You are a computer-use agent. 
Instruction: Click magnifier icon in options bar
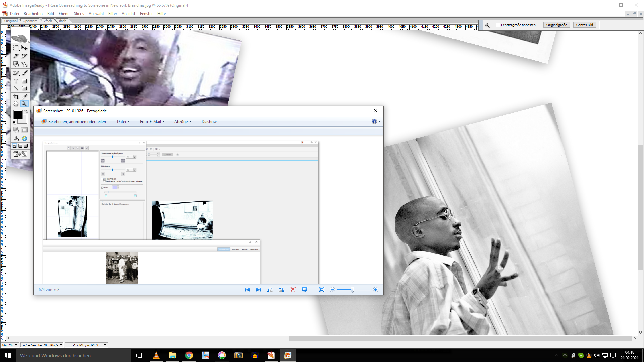pos(487,25)
